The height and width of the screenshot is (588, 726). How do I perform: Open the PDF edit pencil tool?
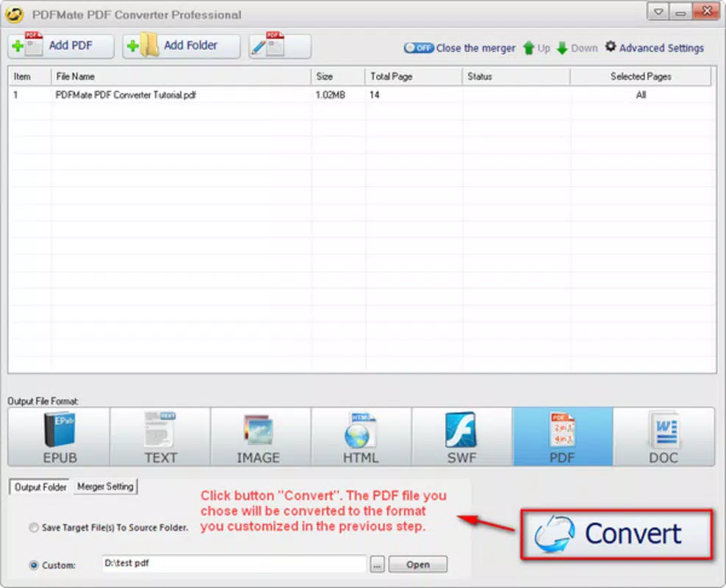click(x=280, y=46)
